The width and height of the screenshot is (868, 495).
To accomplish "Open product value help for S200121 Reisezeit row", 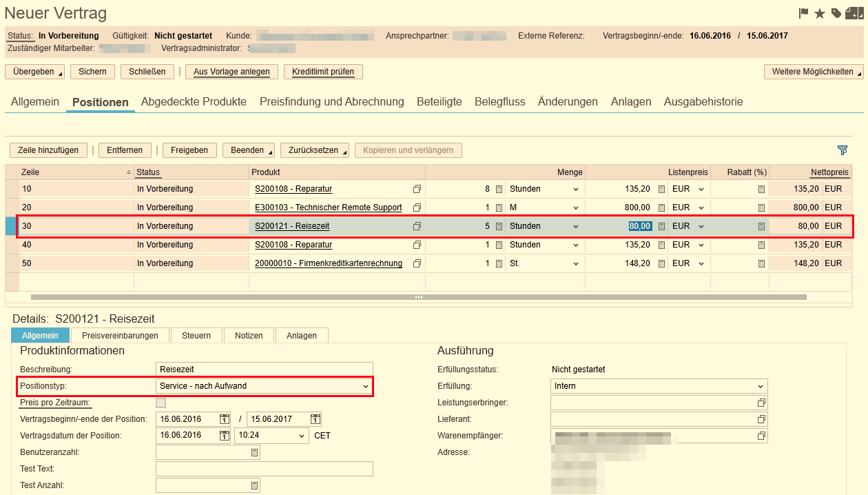I will [417, 226].
